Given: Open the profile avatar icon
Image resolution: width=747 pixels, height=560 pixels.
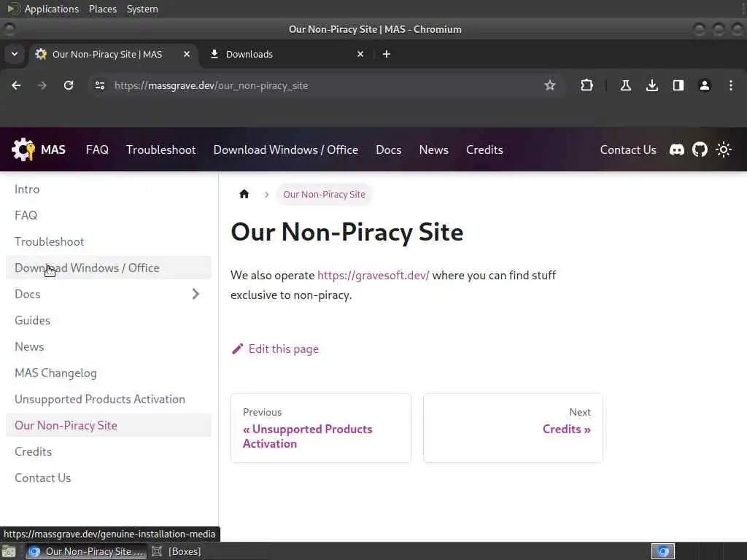Looking at the screenshot, I should click(705, 86).
